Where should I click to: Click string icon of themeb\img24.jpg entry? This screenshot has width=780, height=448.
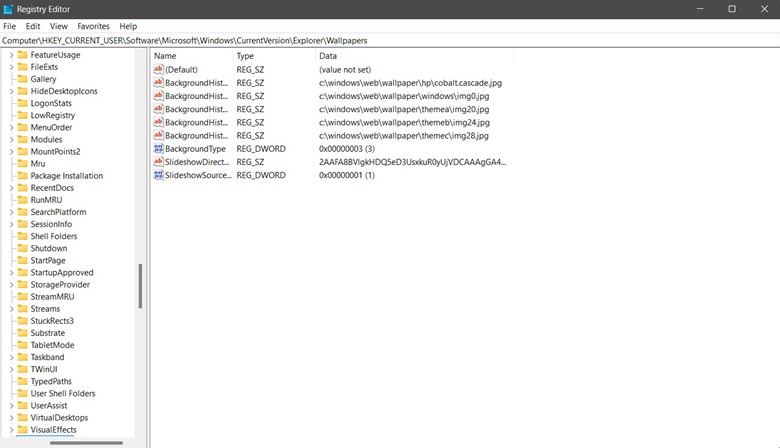158,122
